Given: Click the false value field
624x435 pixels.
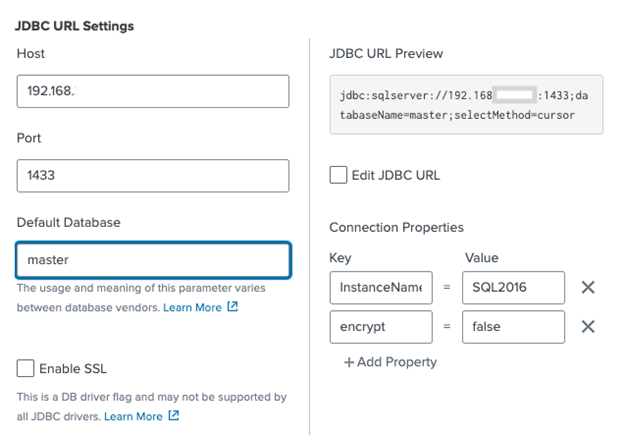Looking at the screenshot, I should (x=513, y=327).
